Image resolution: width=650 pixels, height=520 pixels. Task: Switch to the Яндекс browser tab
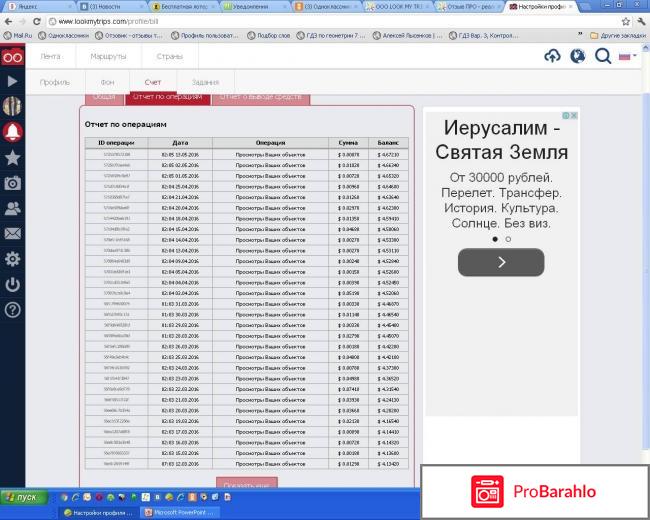click(38, 7)
